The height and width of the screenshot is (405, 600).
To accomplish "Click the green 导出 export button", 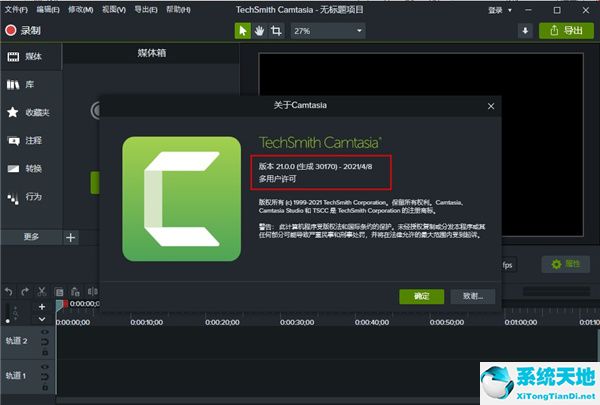I will click(566, 31).
